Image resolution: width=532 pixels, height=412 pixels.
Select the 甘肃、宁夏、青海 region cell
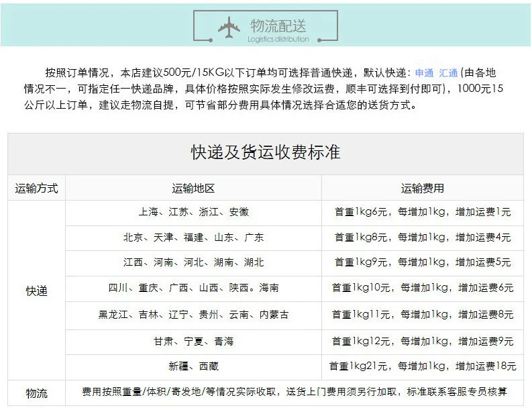(x=193, y=341)
